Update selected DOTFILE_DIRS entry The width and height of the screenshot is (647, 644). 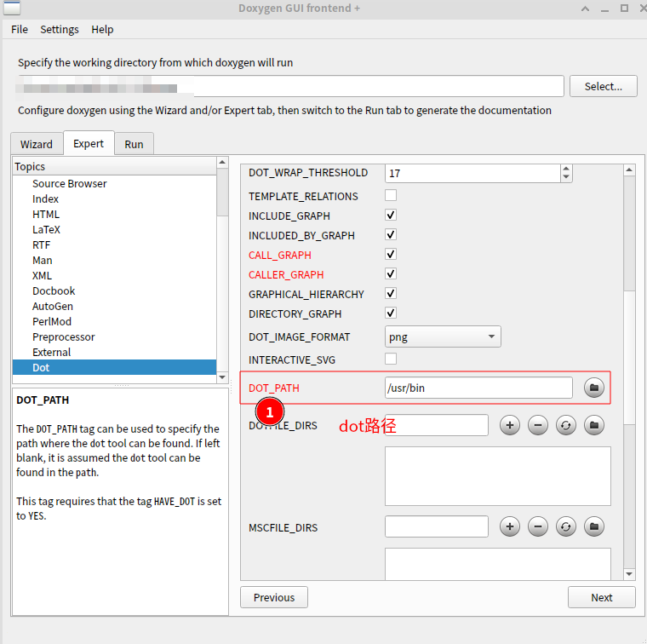click(566, 425)
